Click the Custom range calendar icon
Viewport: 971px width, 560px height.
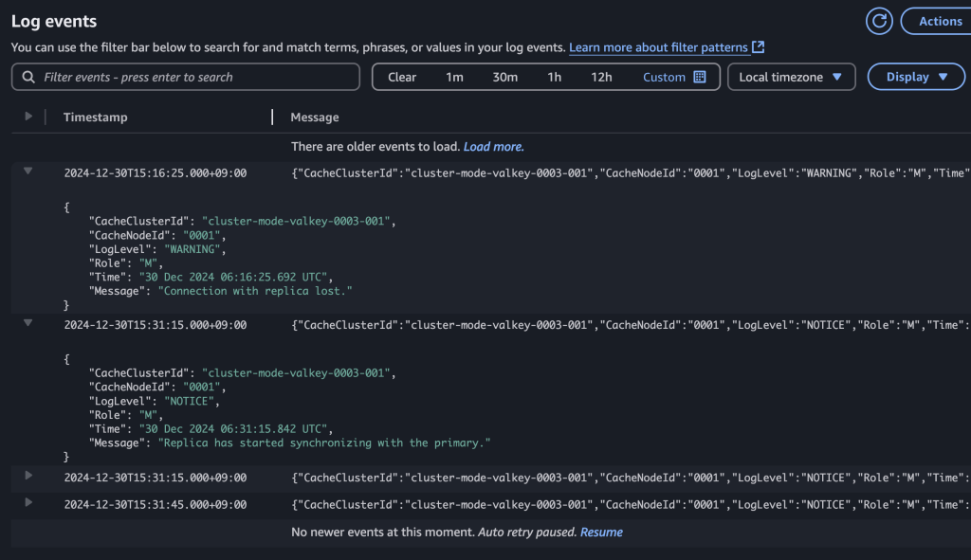[700, 77]
